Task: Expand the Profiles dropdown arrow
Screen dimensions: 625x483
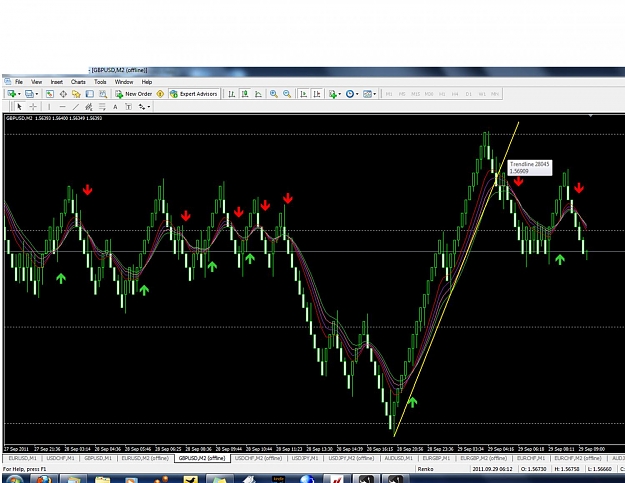Action: point(37,94)
